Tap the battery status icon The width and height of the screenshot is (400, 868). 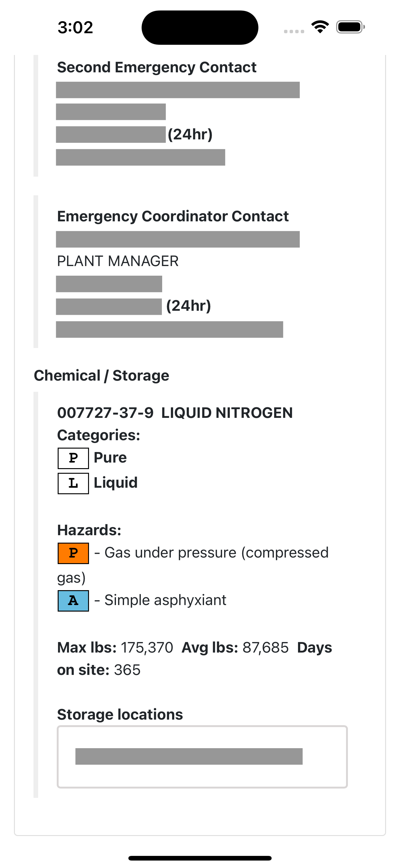click(350, 27)
